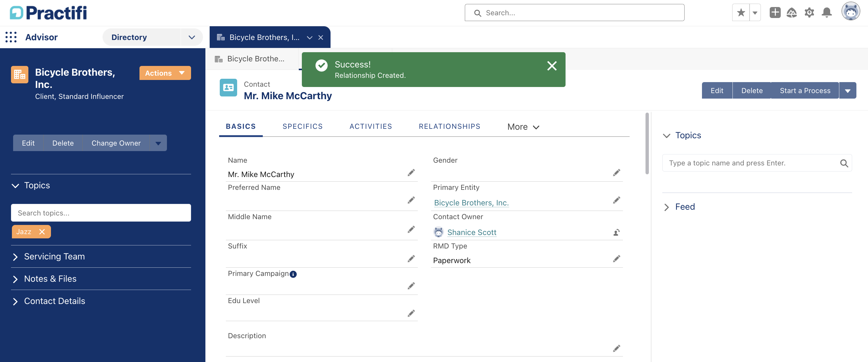868x362 pixels.
Task: Click the favorites star icon
Action: point(741,13)
